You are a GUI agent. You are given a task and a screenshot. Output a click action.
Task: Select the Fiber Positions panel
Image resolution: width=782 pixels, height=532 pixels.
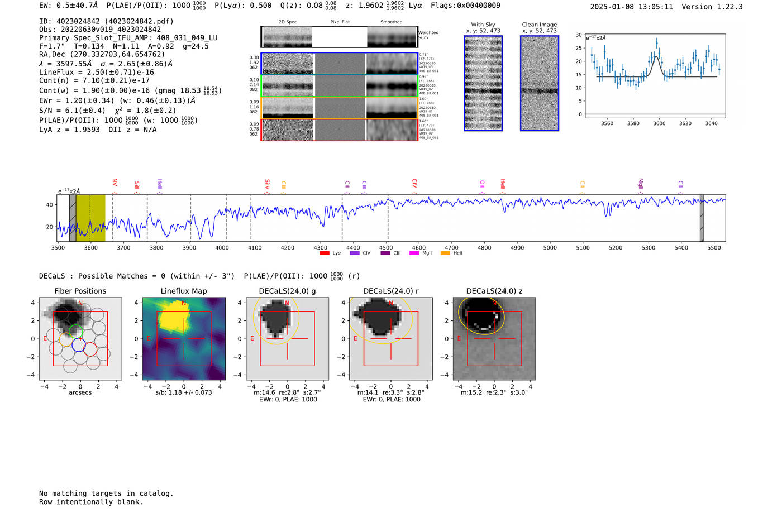80,338
